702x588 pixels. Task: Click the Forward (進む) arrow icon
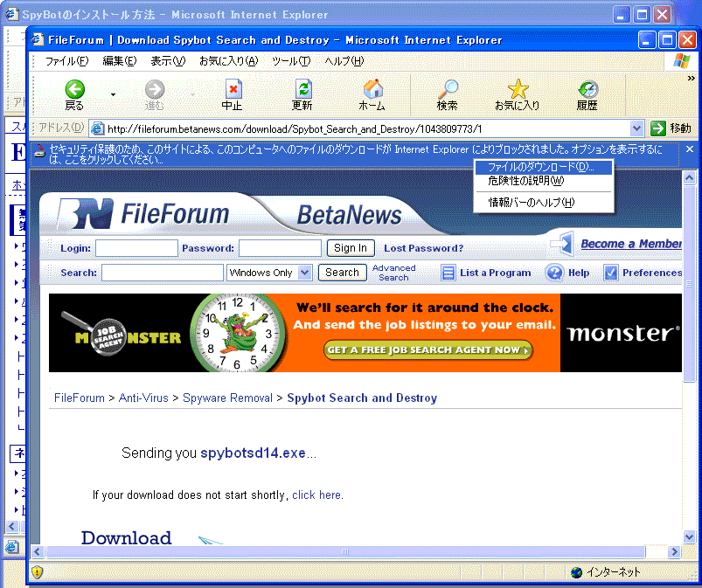(x=155, y=89)
